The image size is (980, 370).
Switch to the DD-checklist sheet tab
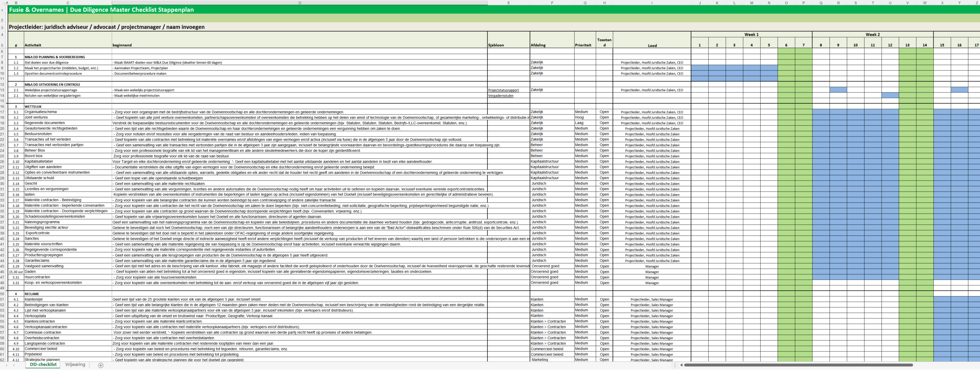click(43, 365)
